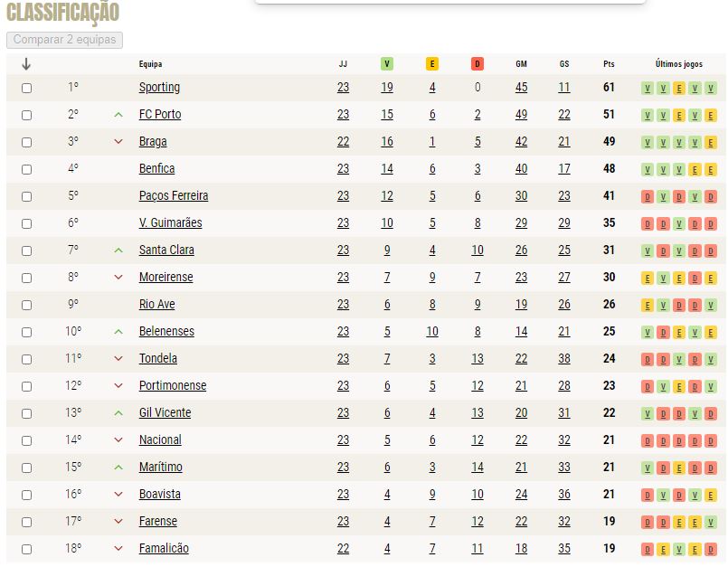Viewport: 728px width, 567px height.
Task: Check the Famalicão row checkbox
Action: coord(27,549)
